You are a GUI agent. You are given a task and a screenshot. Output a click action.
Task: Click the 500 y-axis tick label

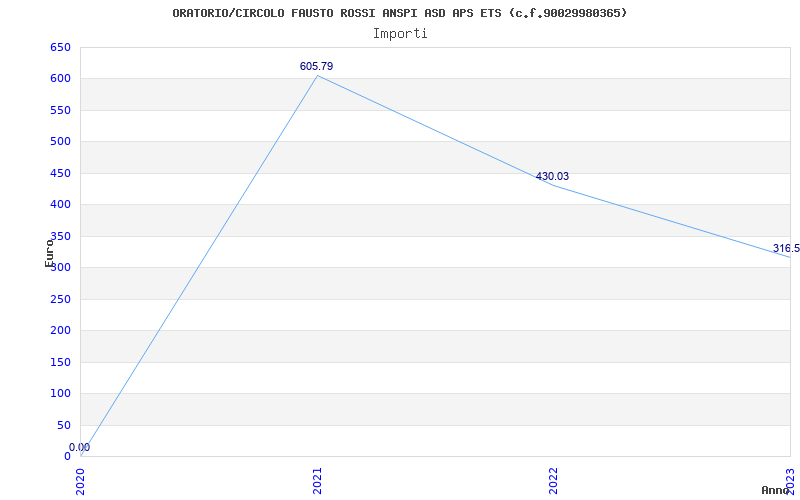click(60, 141)
